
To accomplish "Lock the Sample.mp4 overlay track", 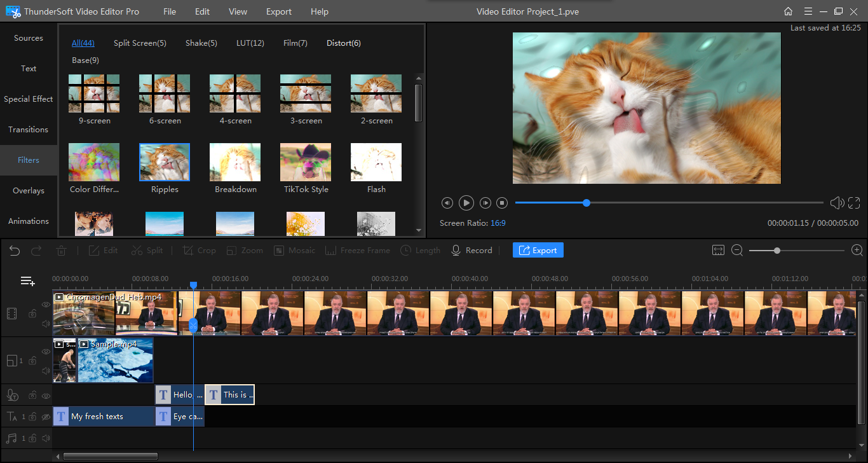I will 32,361.
